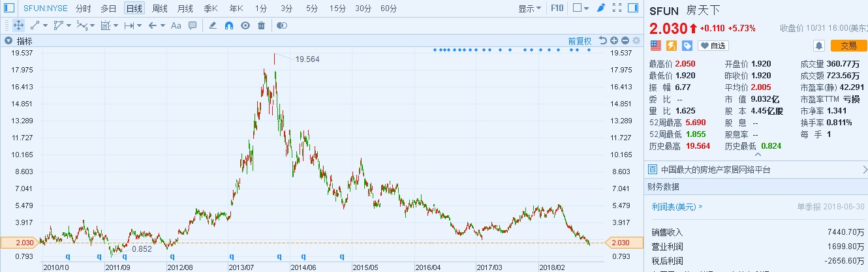The width and height of the screenshot is (868, 272).
Task: Select the arrow marker tool
Action: 153,25
